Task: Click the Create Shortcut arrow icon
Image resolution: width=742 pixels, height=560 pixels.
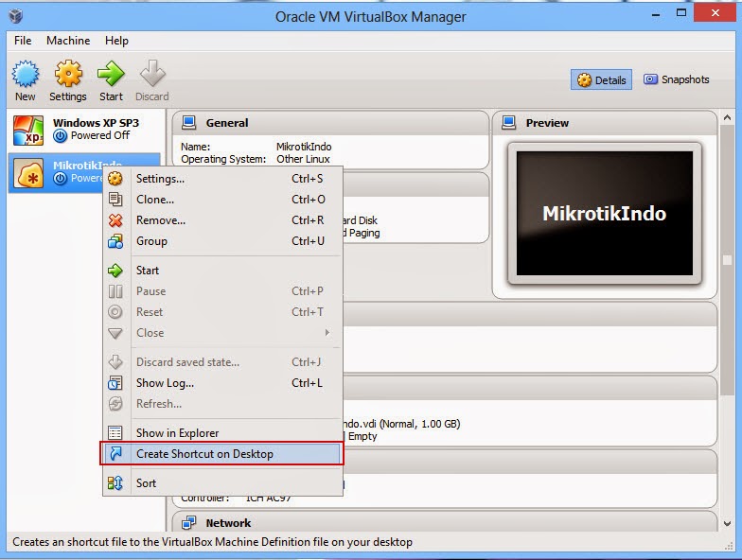Action: (115, 454)
